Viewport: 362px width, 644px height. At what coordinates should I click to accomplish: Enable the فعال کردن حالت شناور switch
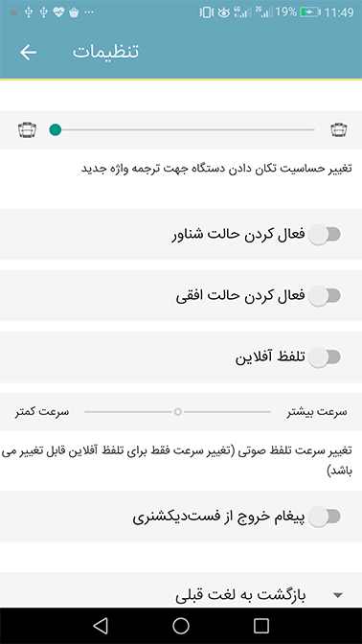point(325,235)
